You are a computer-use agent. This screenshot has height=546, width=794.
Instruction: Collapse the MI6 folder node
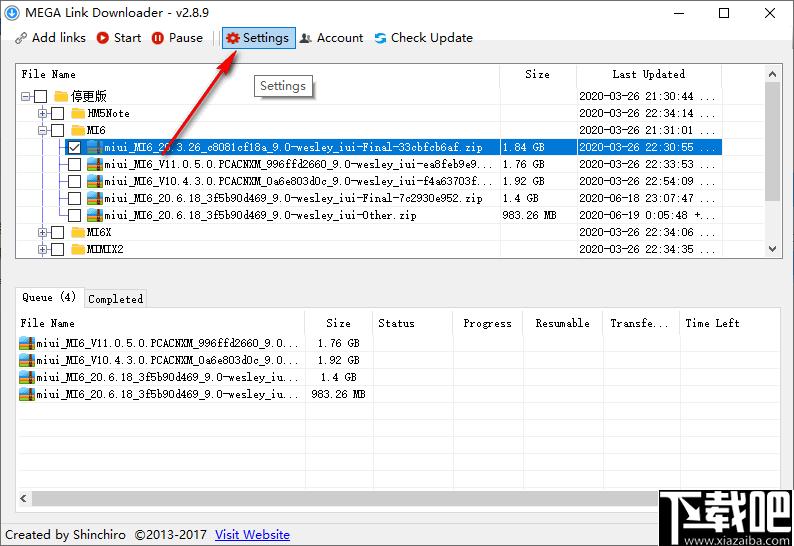(43, 130)
